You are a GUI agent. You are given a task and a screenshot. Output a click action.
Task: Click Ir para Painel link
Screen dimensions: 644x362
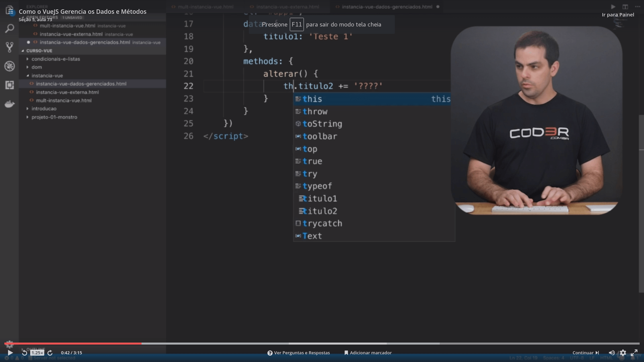618,15
